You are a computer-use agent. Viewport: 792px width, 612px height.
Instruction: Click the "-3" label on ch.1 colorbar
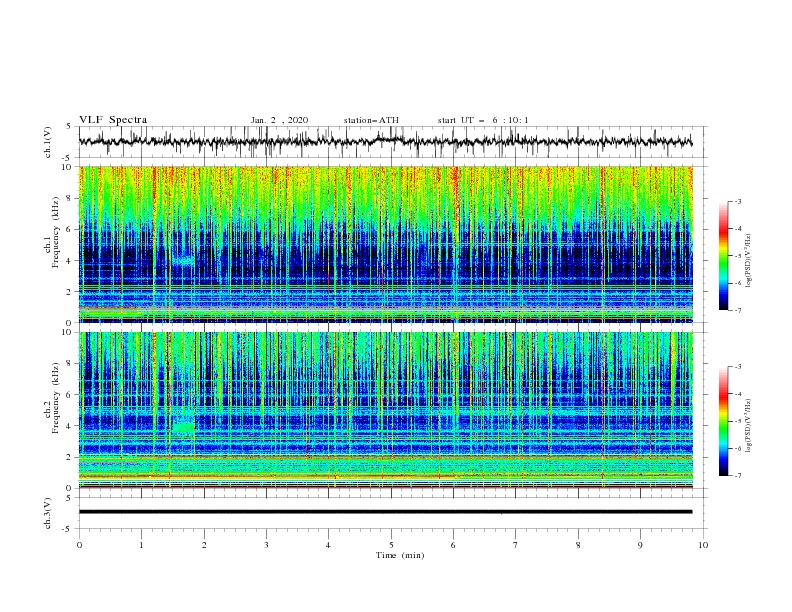coord(738,201)
